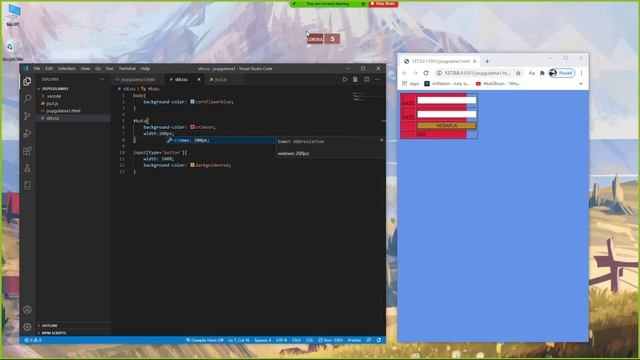
Task: Open the Terminal menu in VS Code
Action: [x=127, y=69]
